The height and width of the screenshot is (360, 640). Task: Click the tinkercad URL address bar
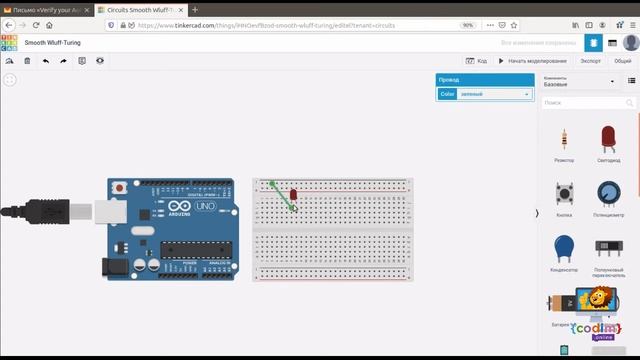click(266, 25)
